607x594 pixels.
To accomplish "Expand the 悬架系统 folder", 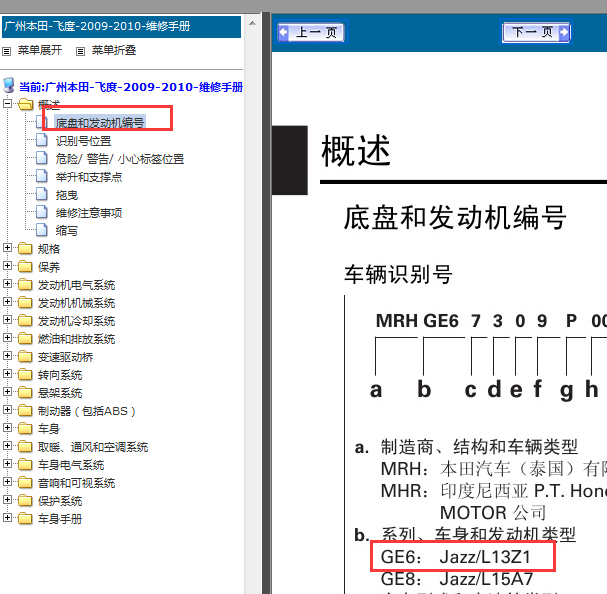I will (x=7, y=391).
